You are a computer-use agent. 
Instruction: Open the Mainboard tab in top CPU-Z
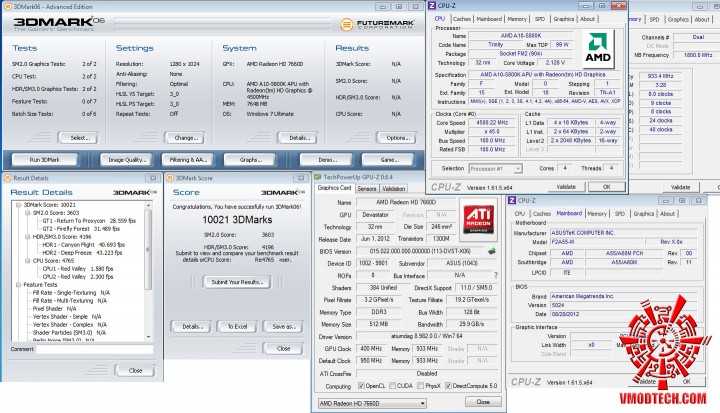pyautogui.click(x=489, y=19)
